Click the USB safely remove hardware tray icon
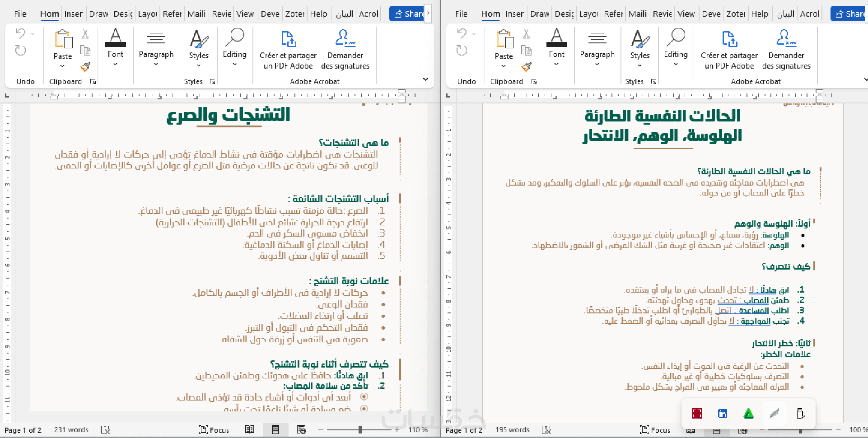Viewport: 868px width, 438px height. pyautogui.click(x=800, y=414)
